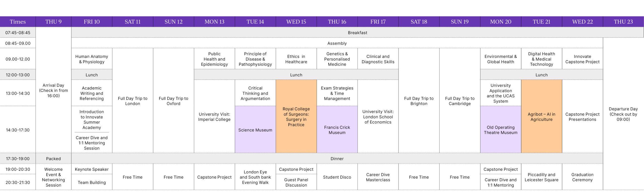Click the Human Anatomy & Physiology session
This screenshot has height=193, width=644.
92,59
